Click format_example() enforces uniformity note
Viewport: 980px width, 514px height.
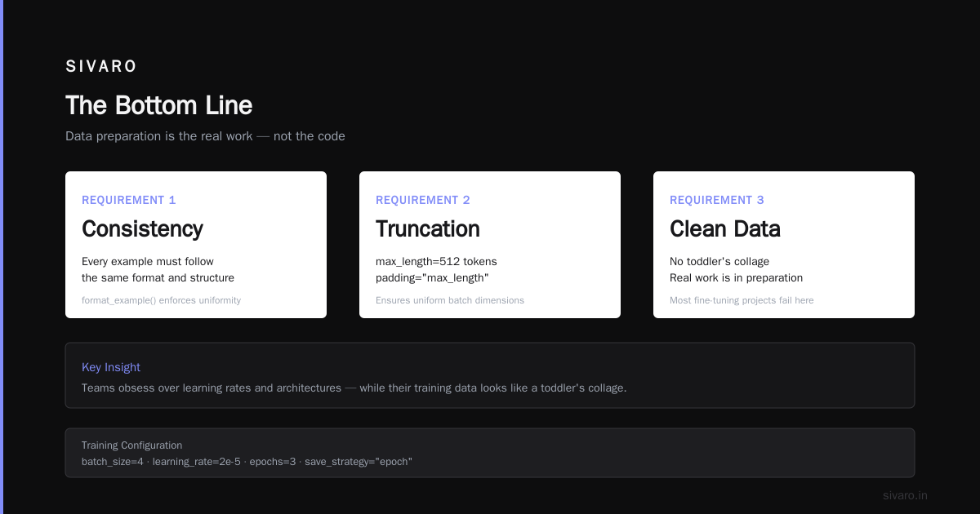click(161, 300)
